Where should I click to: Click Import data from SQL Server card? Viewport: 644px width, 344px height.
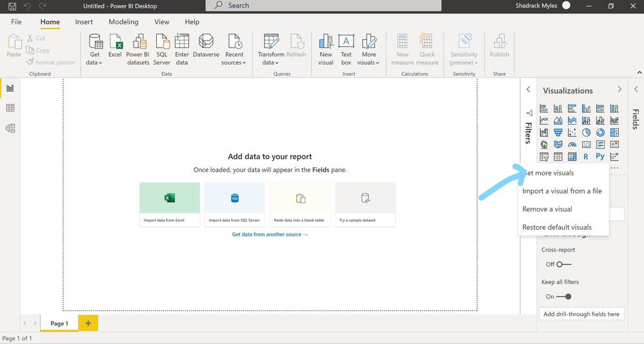[234, 205]
